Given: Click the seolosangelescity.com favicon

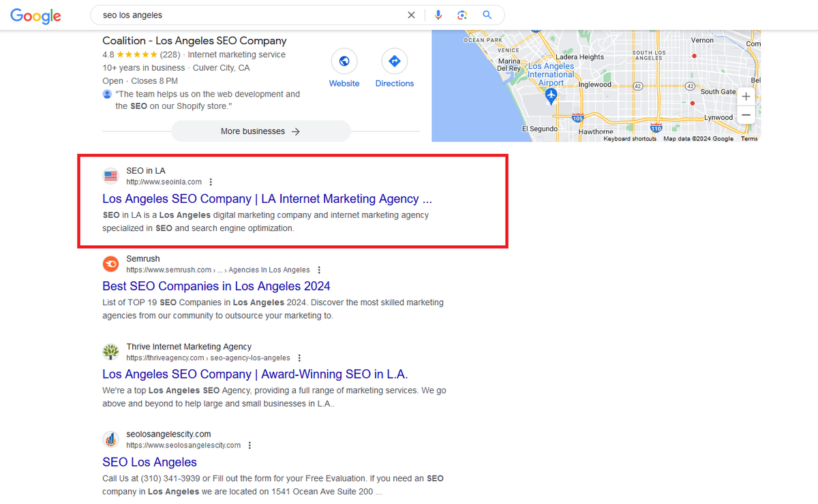Looking at the screenshot, I should tap(110, 439).
